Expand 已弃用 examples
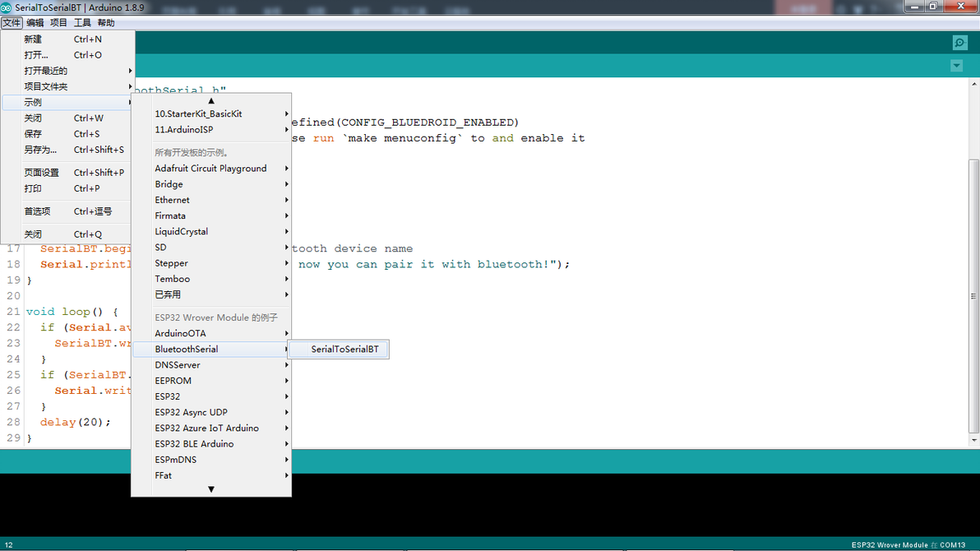The image size is (980, 551). click(211, 294)
